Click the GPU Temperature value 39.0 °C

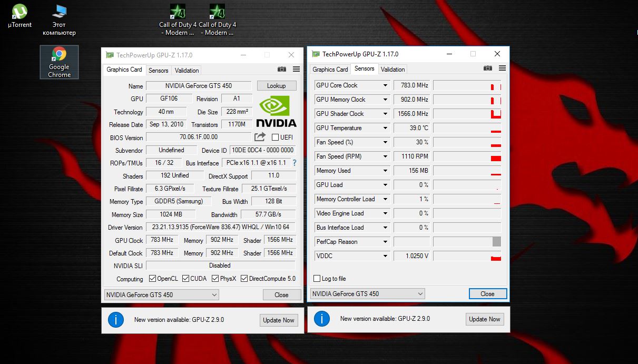pos(412,128)
